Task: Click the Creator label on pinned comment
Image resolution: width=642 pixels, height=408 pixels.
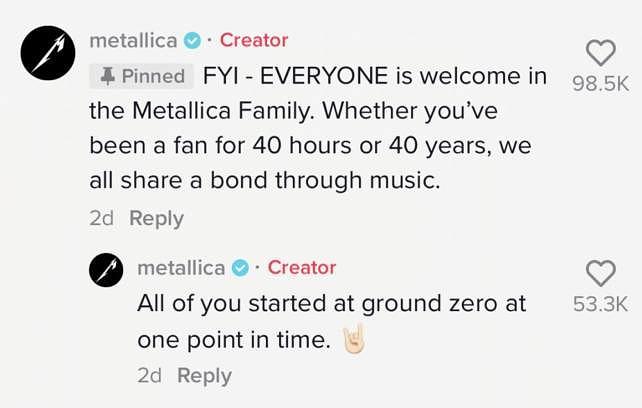Action: [254, 40]
